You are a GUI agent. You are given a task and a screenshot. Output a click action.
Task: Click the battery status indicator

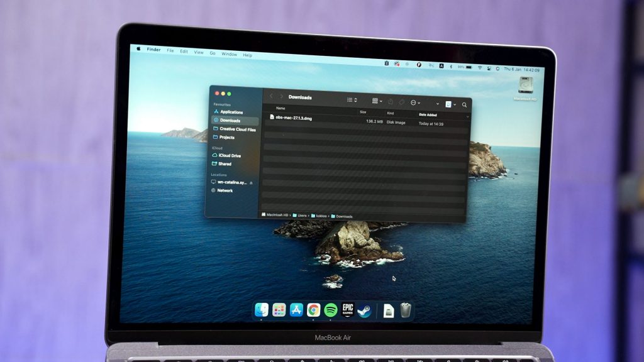465,67
